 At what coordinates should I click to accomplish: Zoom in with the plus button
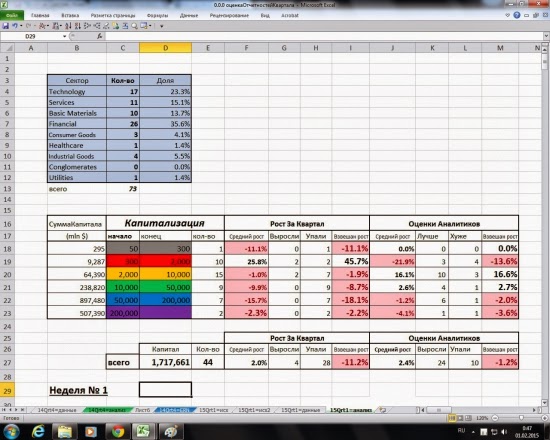(x=545, y=418)
